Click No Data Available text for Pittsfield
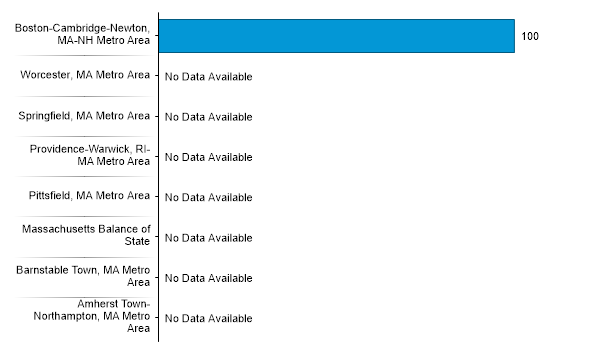600x360 pixels. coord(209,197)
